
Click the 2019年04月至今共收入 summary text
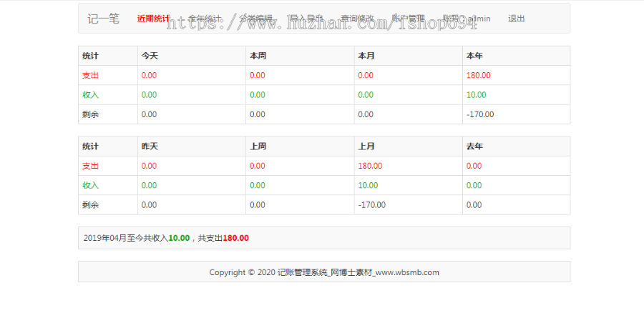pyautogui.click(x=126, y=238)
